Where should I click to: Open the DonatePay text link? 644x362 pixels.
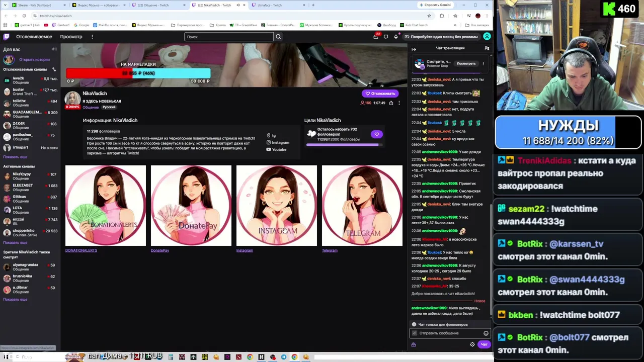(x=160, y=250)
